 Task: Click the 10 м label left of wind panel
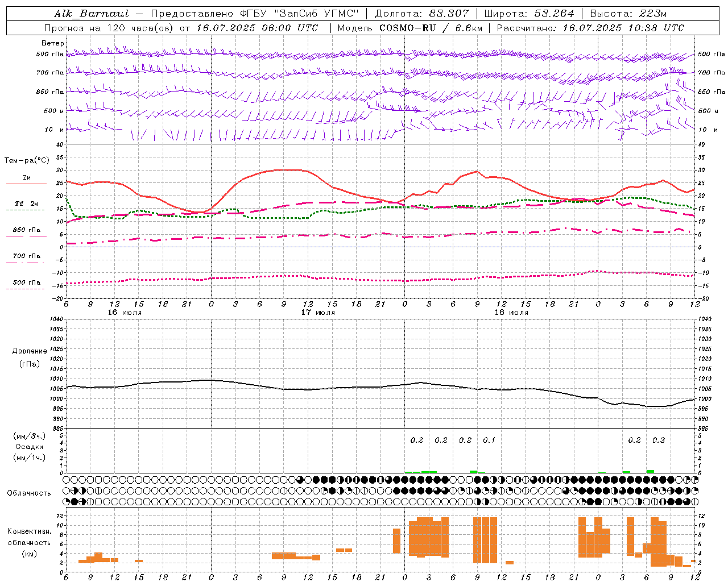54,130
